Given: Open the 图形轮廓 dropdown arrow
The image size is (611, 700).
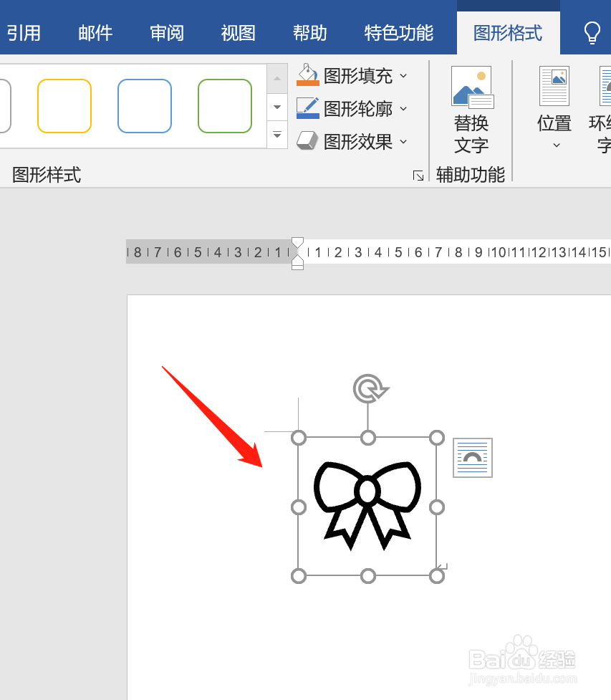Looking at the screenshot, I should 403,108.
